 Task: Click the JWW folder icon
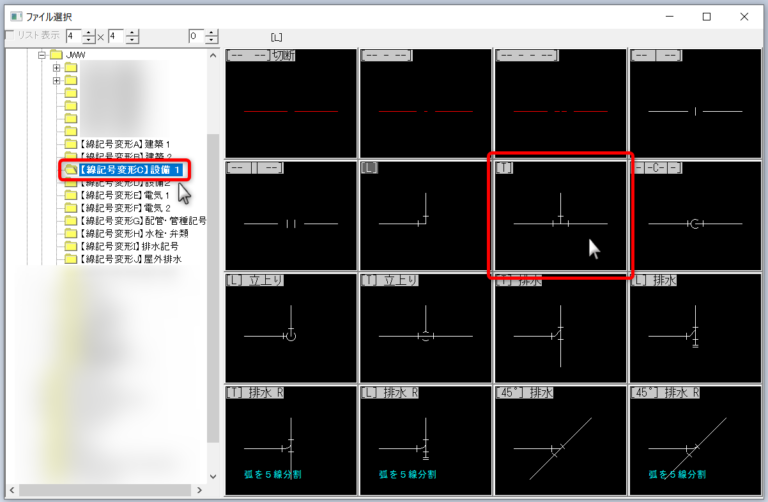tap(56, 55)
